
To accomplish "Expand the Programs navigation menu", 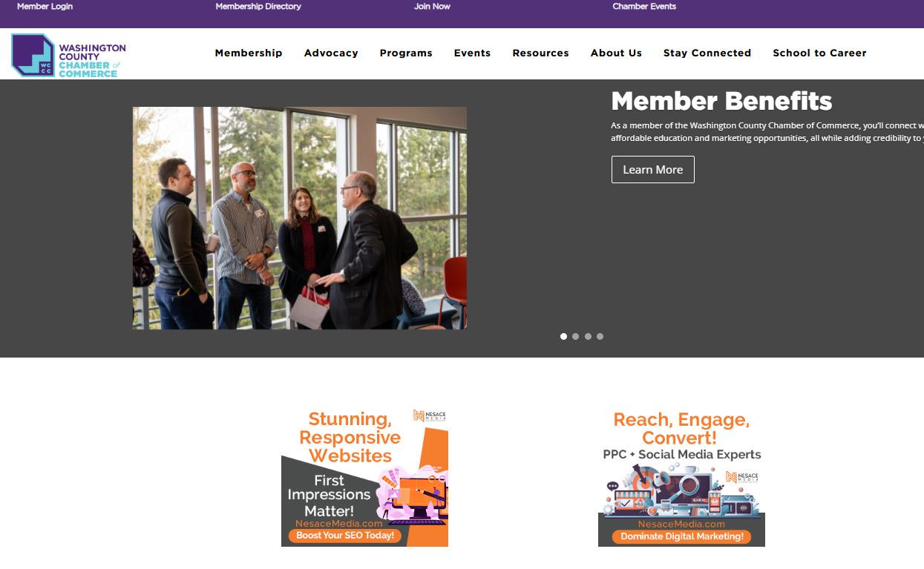I will [x=406, y=53].
